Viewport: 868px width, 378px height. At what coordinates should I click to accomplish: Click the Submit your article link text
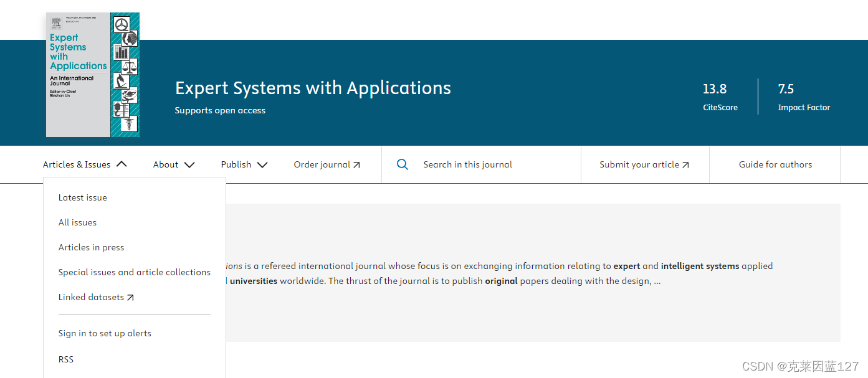[x=639, y=164]
